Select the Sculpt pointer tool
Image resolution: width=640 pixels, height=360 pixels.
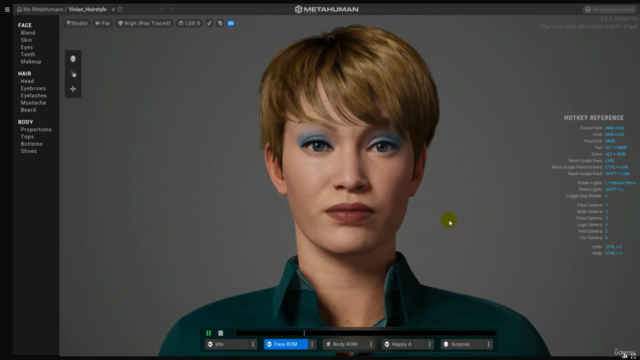tap(73, 74)
